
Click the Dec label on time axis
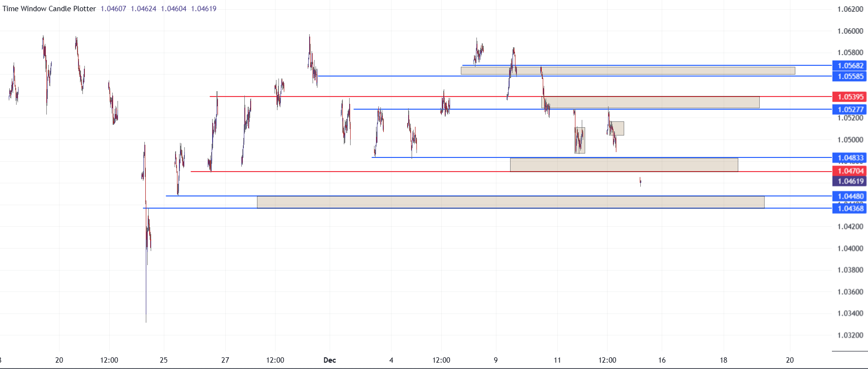point(330,360)
